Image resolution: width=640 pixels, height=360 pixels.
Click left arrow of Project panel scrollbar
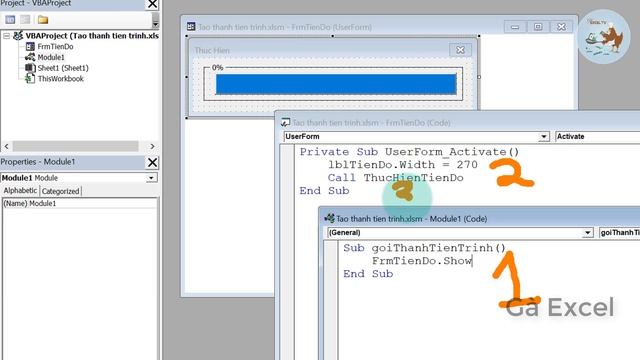pyautogui.click(x=6, y=146)
